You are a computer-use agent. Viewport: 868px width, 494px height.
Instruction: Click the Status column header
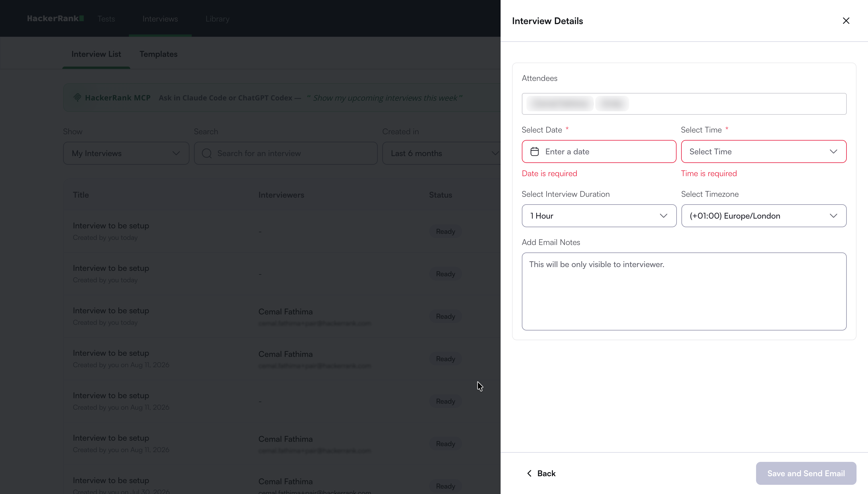441,195
